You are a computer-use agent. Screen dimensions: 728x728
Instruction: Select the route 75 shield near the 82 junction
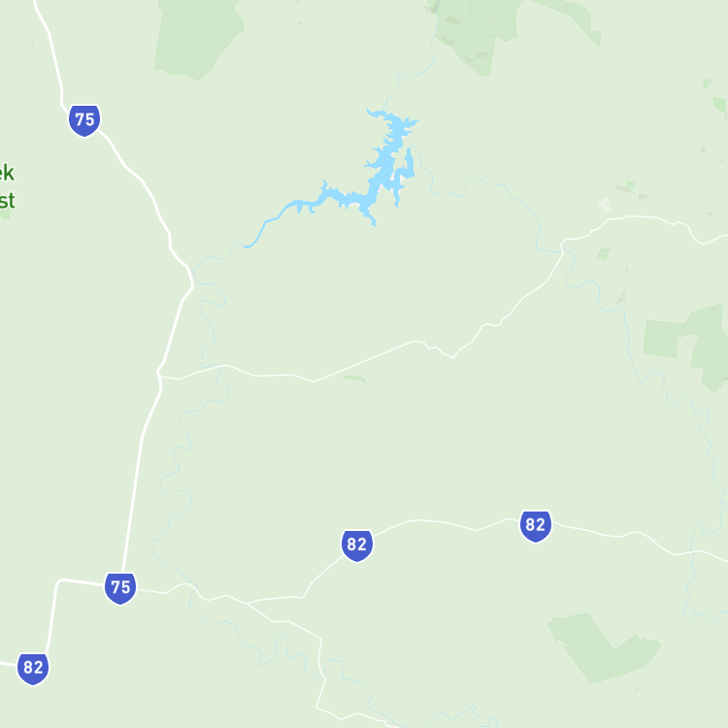coord(120,588)
